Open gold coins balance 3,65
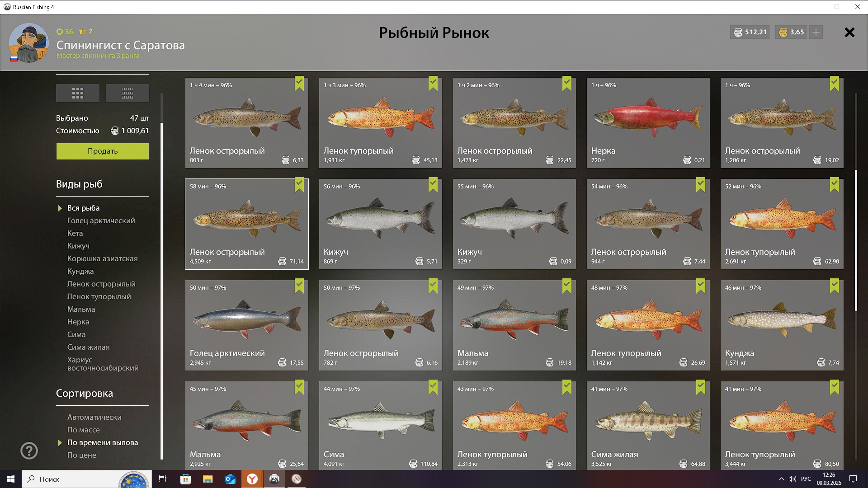868x488 pixels. pyautogui.click(x=791, y=32)
